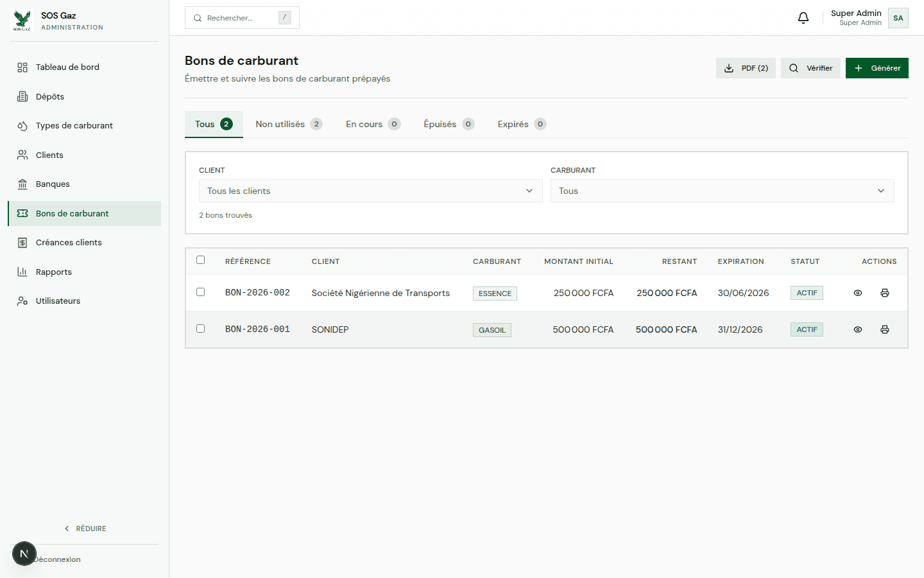Open Créances clients page
The height and width of the screenshot is (578, 924).
(x=85, y=243)
